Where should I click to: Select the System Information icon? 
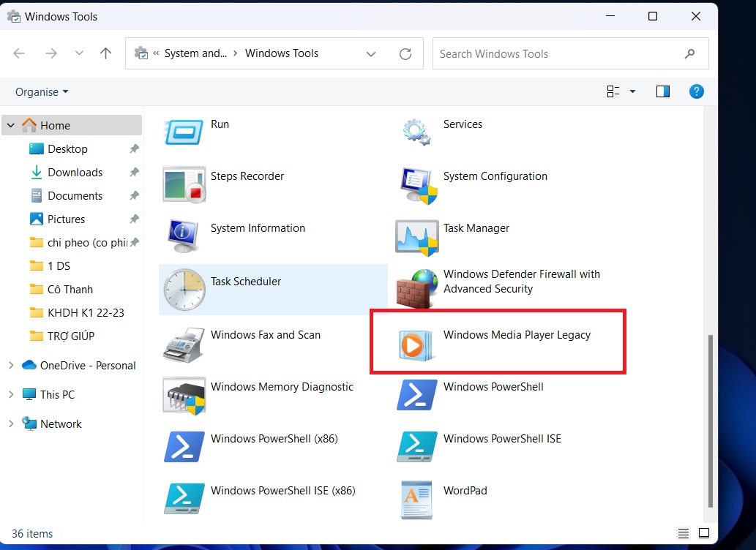[183, 236]
